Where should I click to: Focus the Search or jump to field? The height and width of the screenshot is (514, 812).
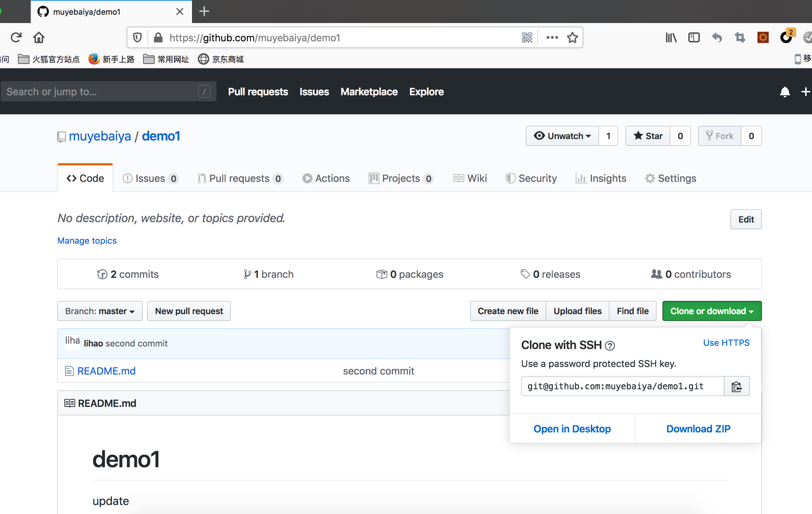108,92
